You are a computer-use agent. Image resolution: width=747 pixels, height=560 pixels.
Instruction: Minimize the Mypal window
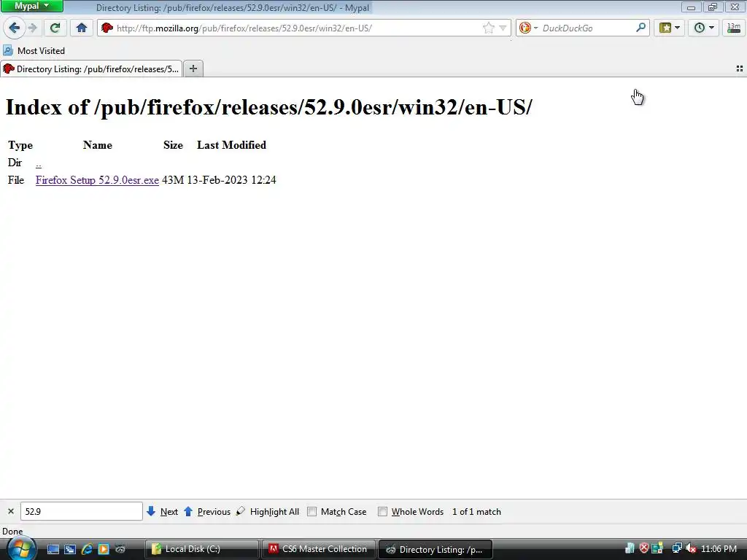691,7
